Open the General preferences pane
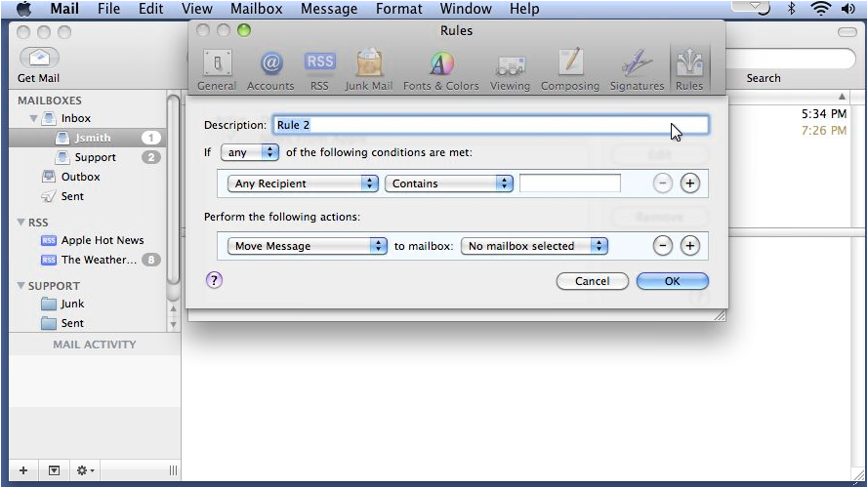The width and height of the screenshot is (868, 488). click(216, 70)
